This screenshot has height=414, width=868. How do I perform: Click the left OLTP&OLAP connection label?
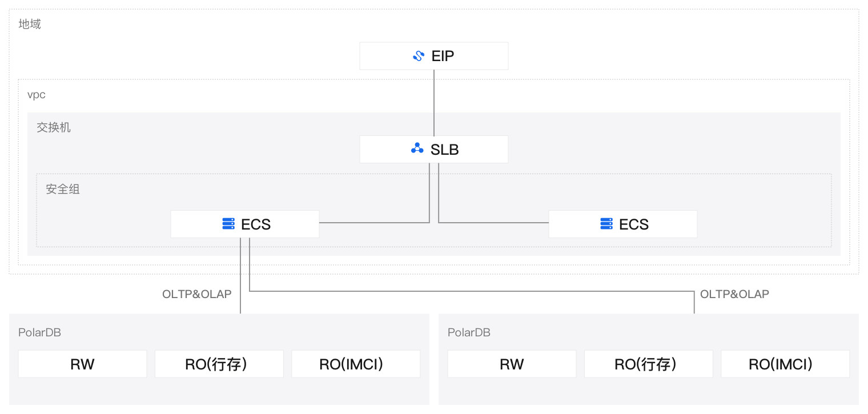click(197, 294)
